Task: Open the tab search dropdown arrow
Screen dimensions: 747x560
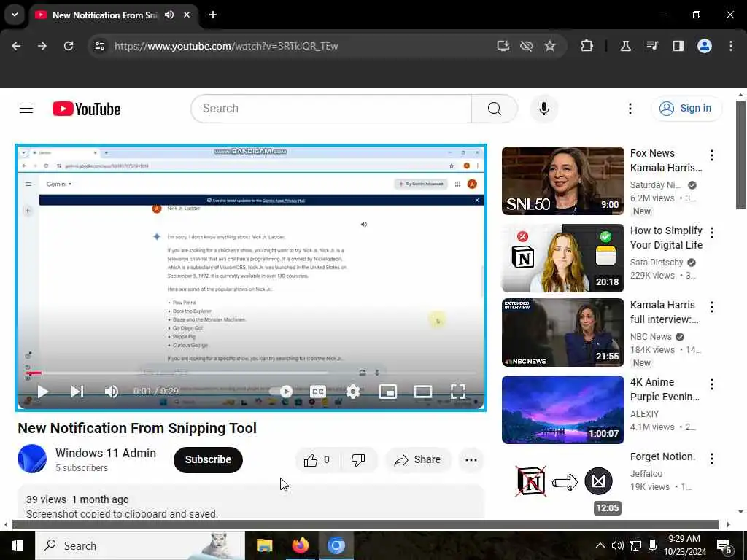Action: pos(15,15)
